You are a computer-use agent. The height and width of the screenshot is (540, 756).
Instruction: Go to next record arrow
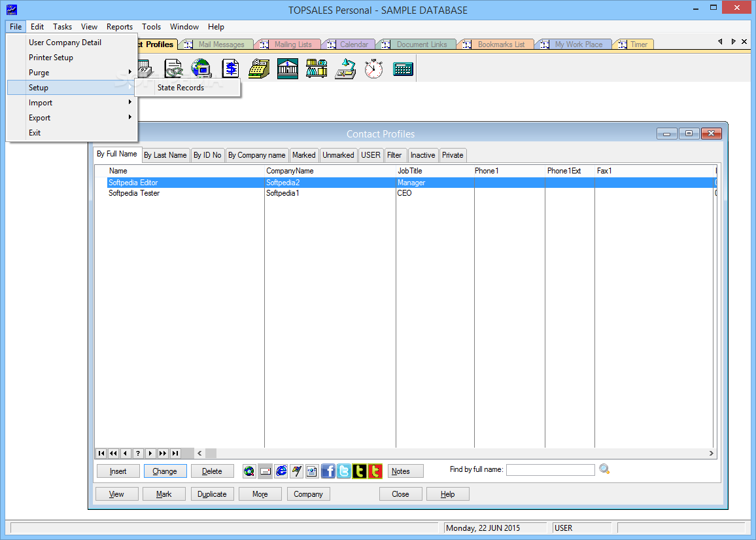[x=150, y=453]
